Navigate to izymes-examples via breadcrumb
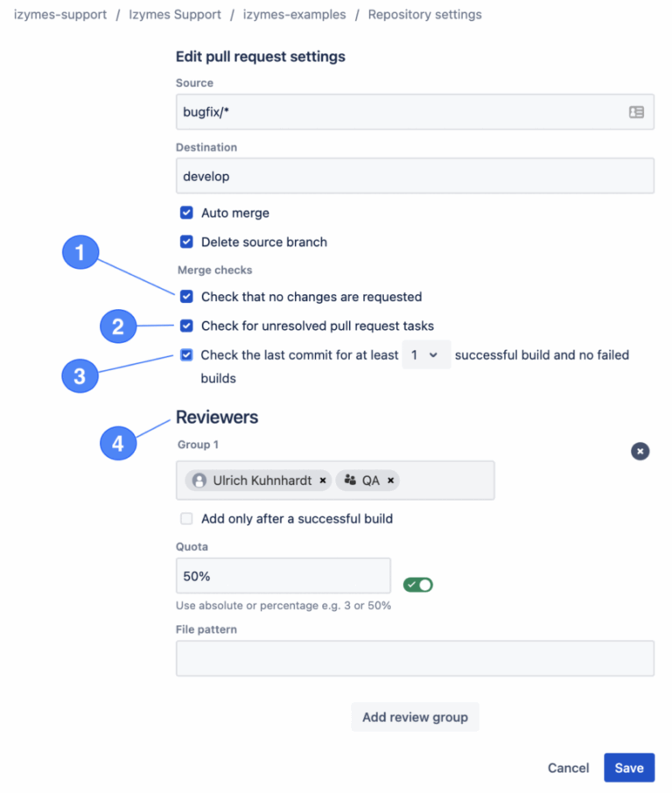This screenshot has width=672, height=793. pyautogui.click(x=295, y=14)
